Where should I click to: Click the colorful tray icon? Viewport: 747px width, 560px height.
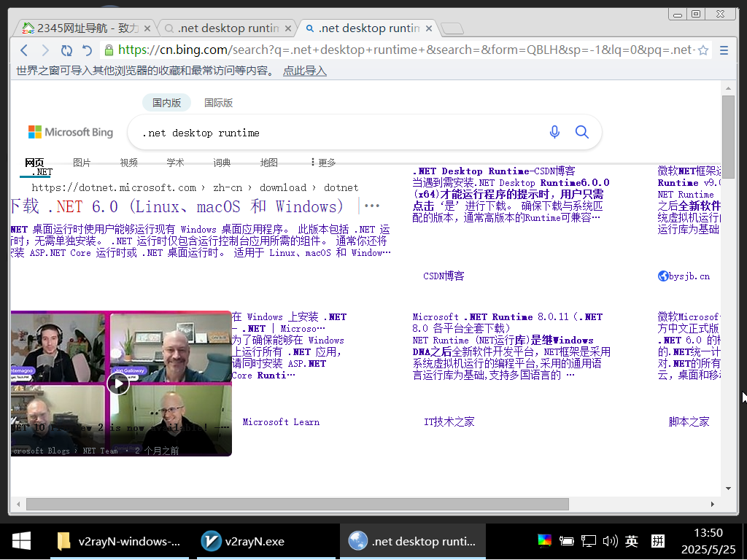pos(544,540)
